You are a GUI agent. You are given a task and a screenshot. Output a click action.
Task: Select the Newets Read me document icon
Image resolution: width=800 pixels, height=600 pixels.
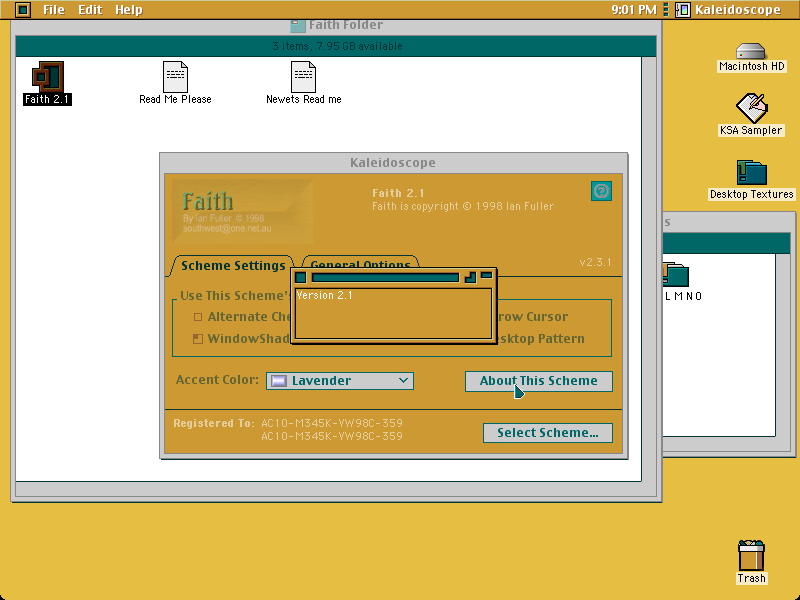click(304, 77)
